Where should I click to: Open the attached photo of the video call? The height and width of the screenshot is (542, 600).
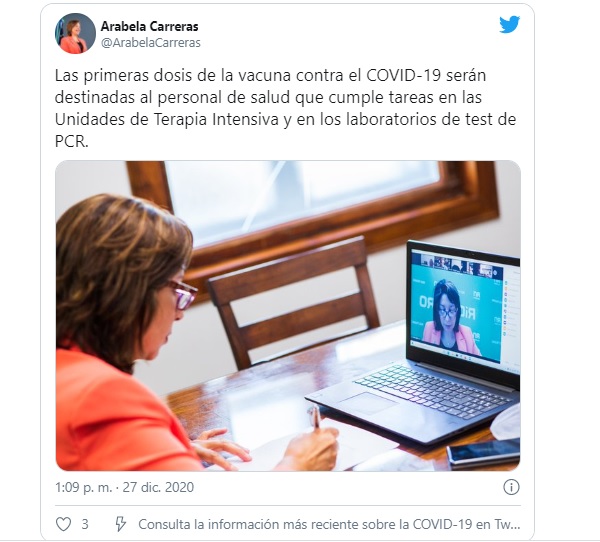click(288, 316)
